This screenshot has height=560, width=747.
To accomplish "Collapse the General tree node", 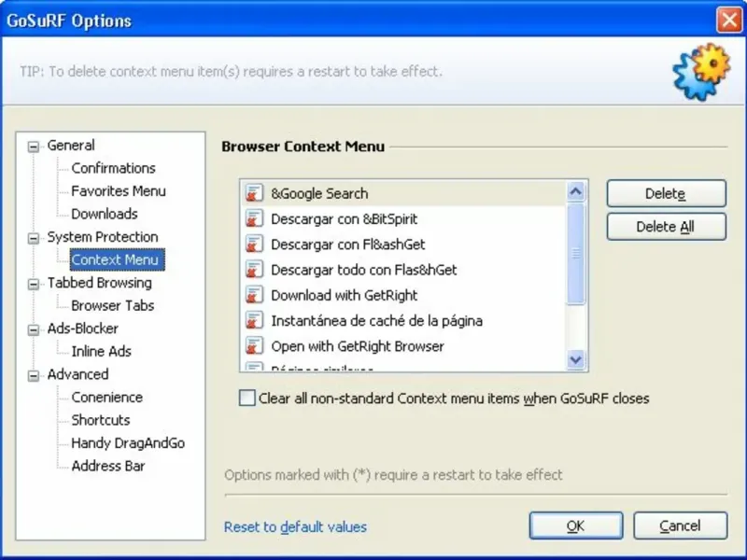I will tap(35, 146).
